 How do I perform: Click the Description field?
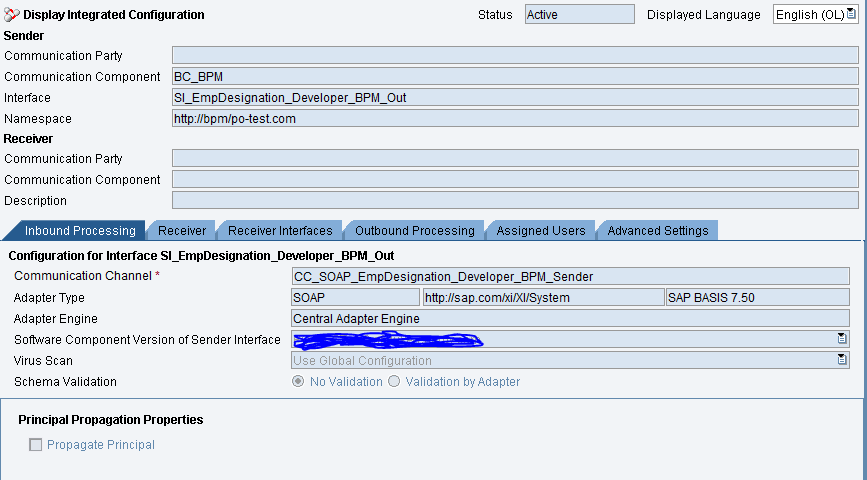click(x=515, y=200)
